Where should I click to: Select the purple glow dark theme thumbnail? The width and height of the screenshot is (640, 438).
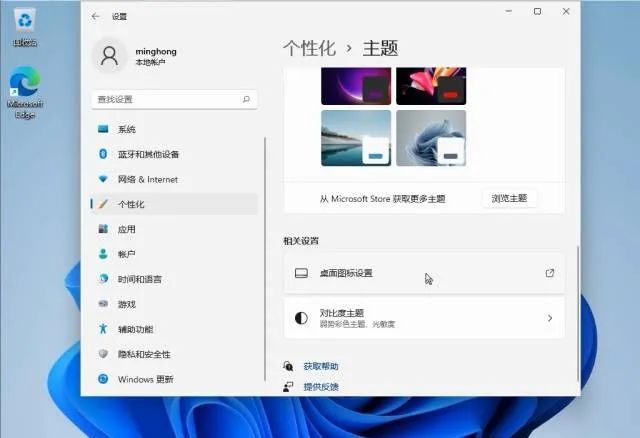356,86
